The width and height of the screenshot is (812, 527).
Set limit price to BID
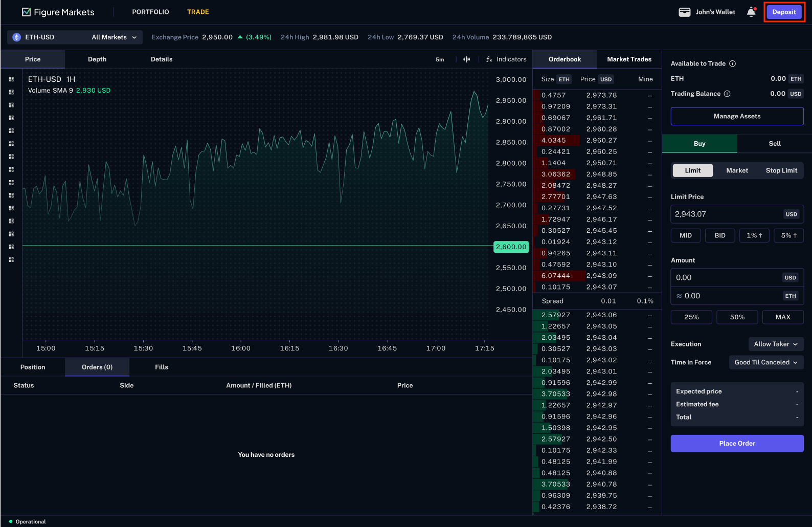point(720,235)
